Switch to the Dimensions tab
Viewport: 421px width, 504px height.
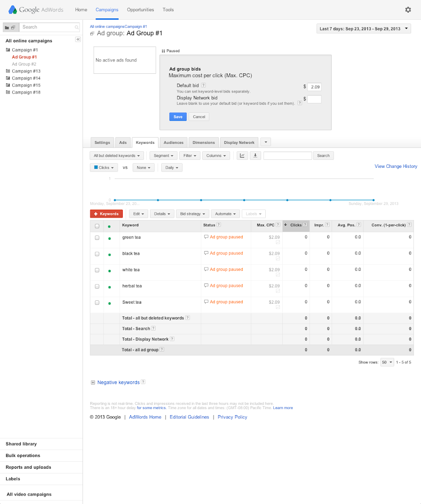[204, 142]
